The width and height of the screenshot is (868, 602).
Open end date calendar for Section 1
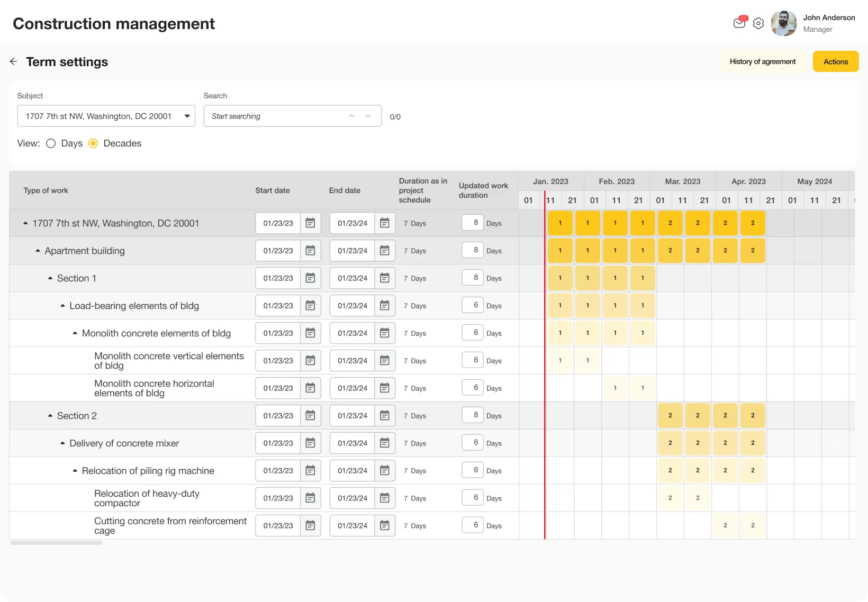pos(385,278)
